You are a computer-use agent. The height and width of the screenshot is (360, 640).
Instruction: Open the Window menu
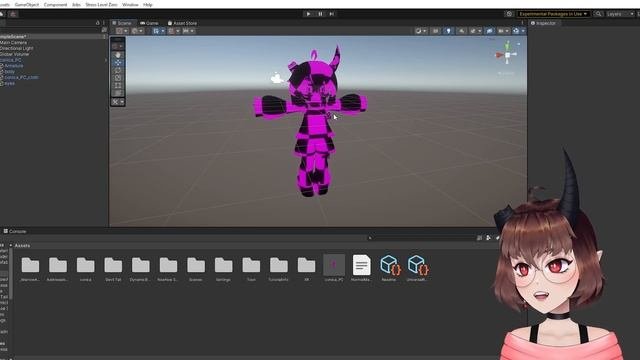130,5
